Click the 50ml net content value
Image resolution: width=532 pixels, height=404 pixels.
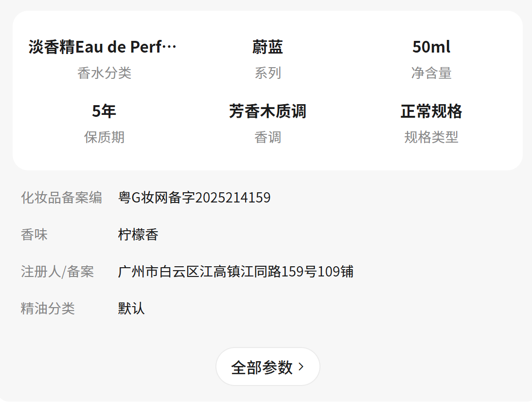tap(431, 47)
